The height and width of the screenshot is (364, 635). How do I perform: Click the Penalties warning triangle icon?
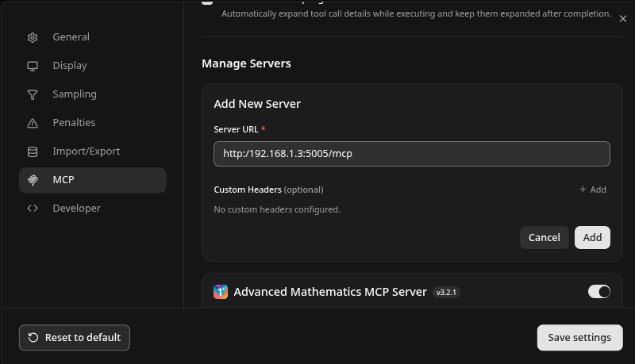(x=33, y=123)
